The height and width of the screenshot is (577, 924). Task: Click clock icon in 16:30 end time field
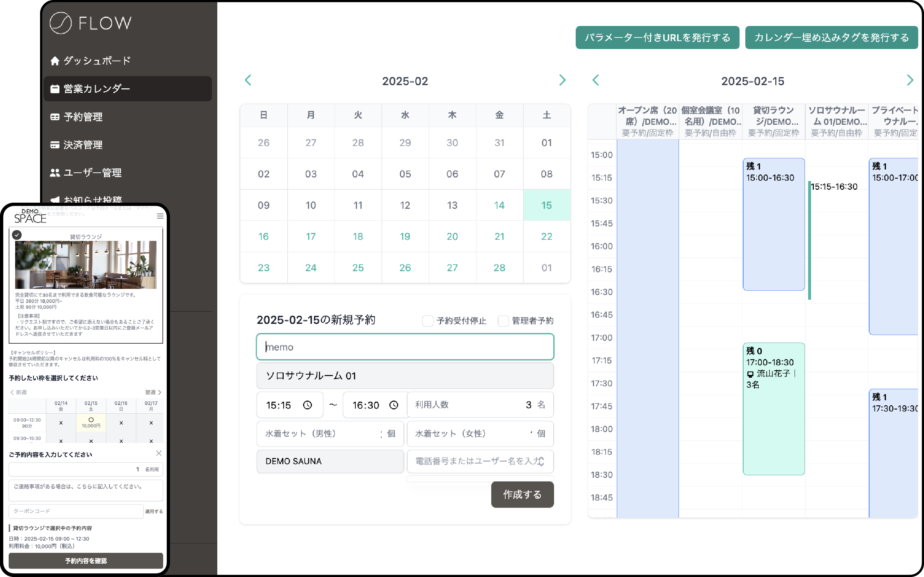click(394, 405)
